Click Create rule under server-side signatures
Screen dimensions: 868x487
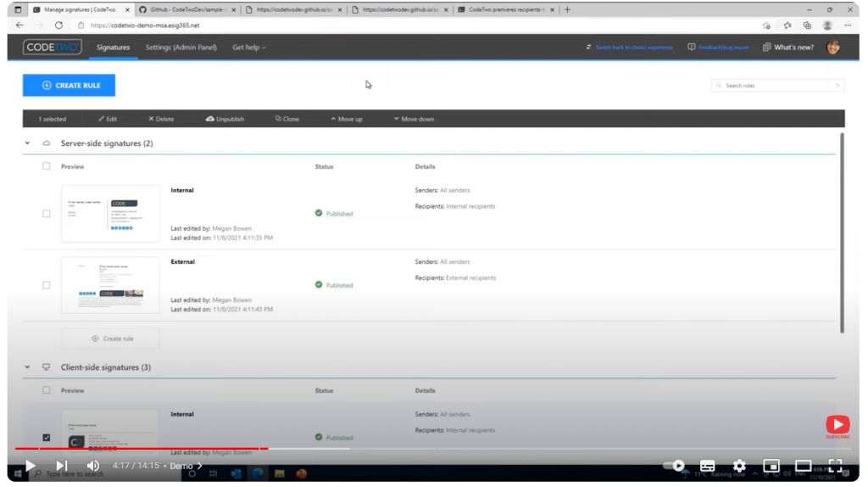[x=110, y=339]
